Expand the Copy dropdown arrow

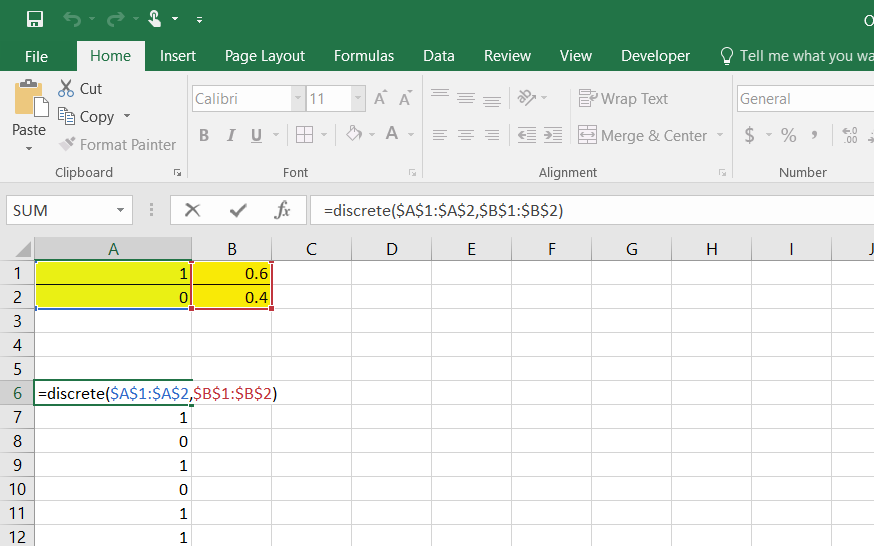tap(127, 116)
